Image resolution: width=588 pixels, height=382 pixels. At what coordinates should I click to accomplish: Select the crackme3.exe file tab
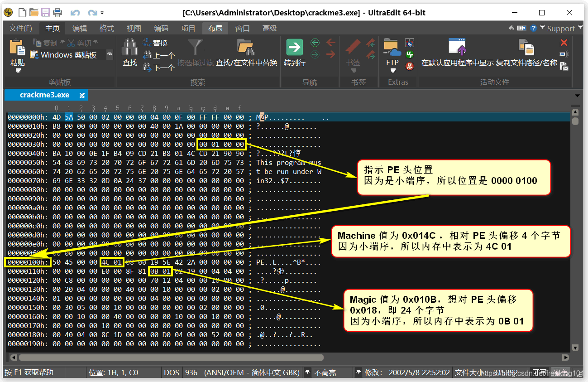click(x=46, y=95)
